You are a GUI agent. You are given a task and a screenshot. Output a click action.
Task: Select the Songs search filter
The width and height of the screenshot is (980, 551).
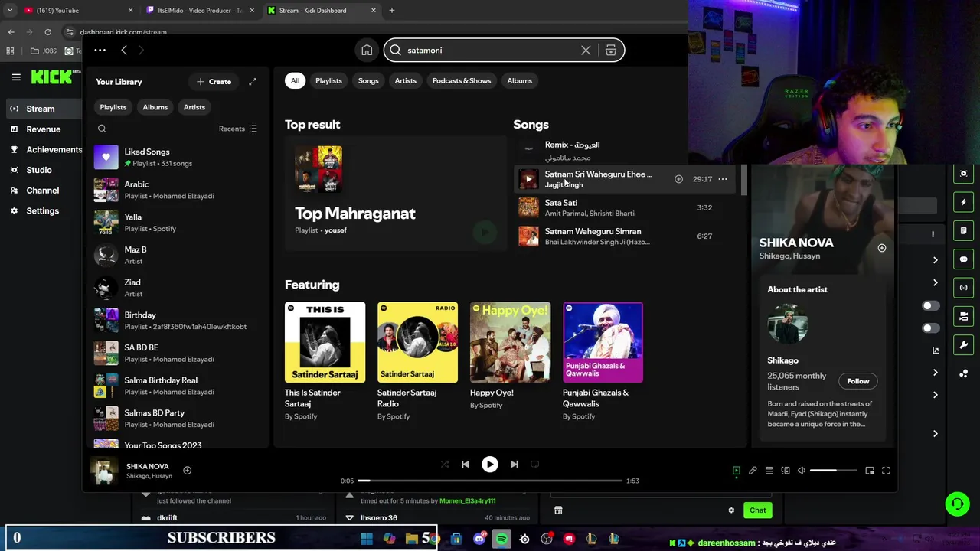tap(368, 80)
